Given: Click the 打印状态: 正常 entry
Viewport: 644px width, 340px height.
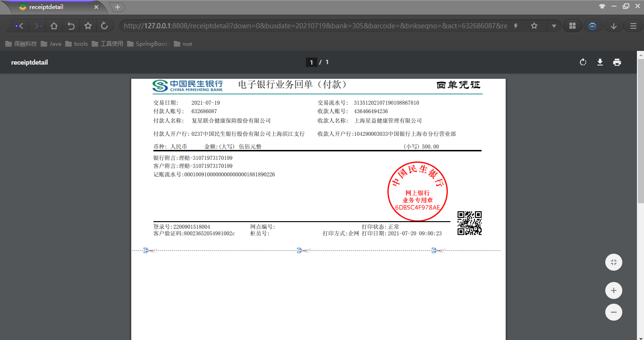Looking at the screenshot, I should pyautogui.click(x=381, y=227).
